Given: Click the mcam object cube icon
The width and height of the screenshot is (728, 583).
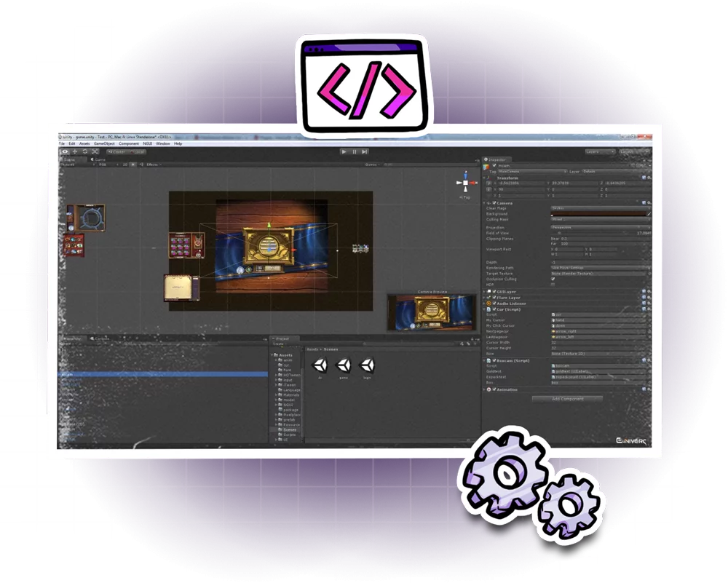Looking at the screenshot, I should tap(486, 166).
